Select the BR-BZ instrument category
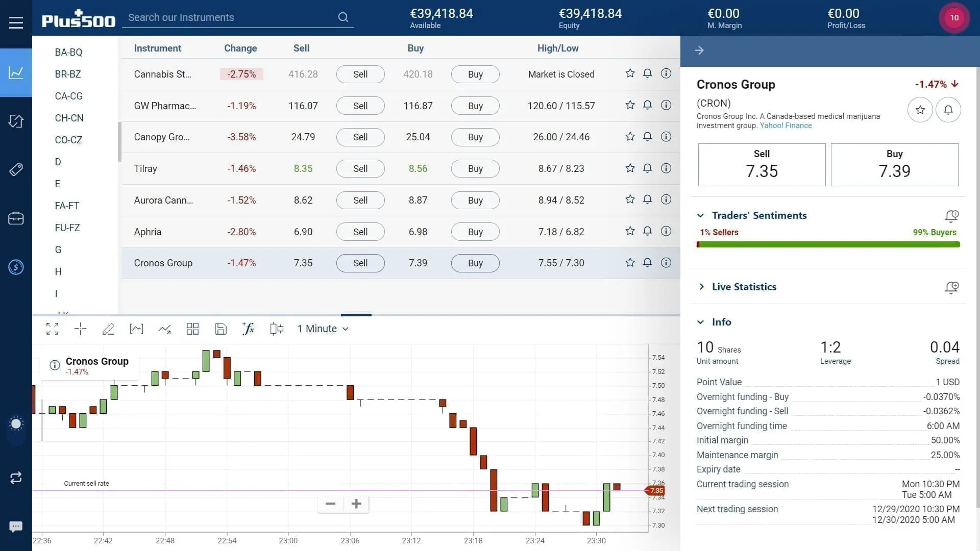 point(68,74)
